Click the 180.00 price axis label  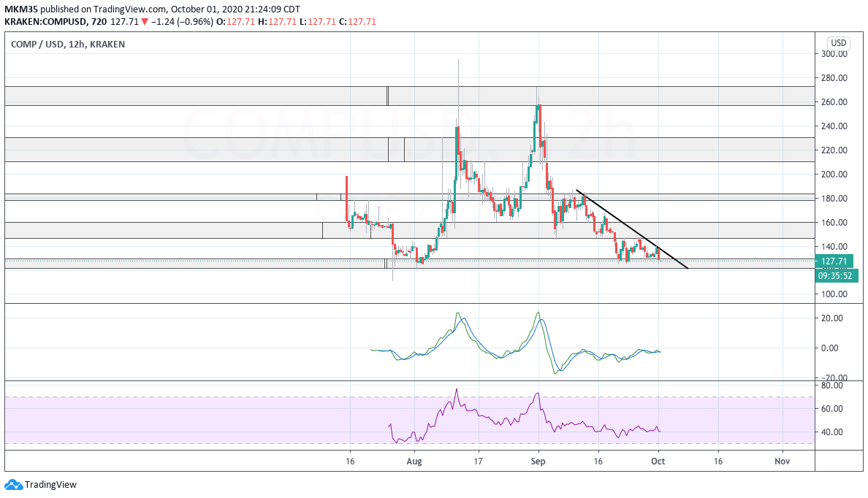point(834,199)
